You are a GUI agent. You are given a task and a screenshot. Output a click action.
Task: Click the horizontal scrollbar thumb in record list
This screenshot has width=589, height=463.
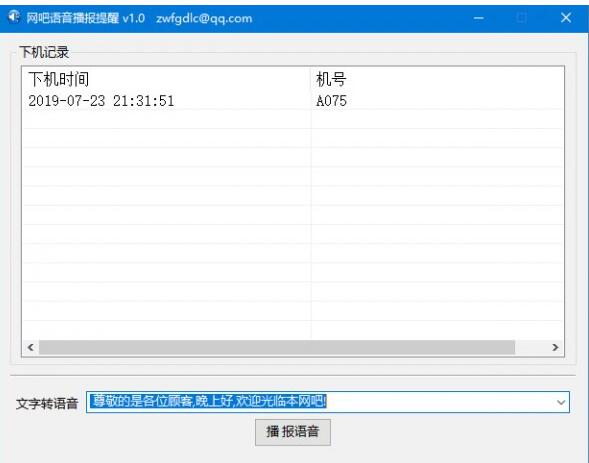[x=277, y=347]
